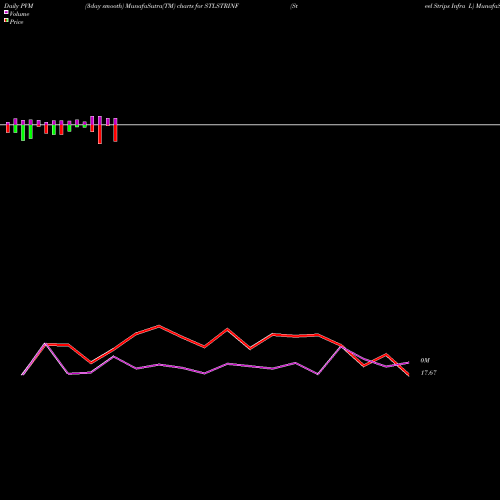The image size is (500, 500).
Task: Click the MunafaSutra charts for STLSTRINF heading
Action: [x=162, y=6]
